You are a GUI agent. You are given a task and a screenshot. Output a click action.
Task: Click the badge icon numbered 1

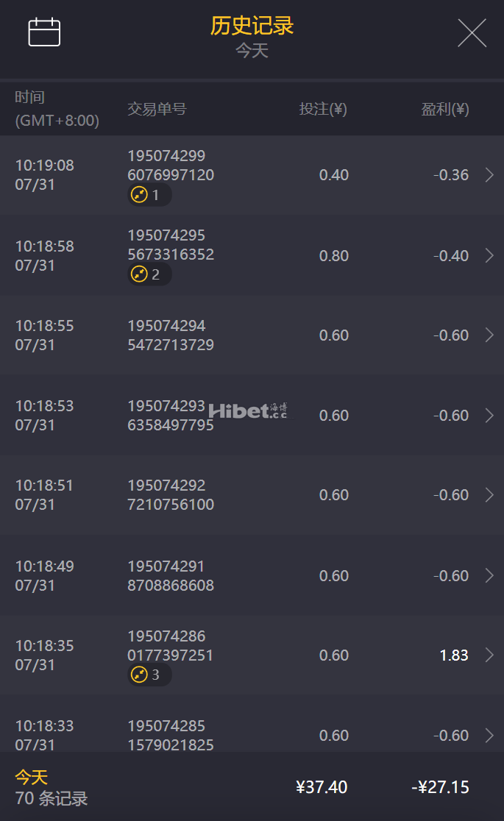pos(140,195)
